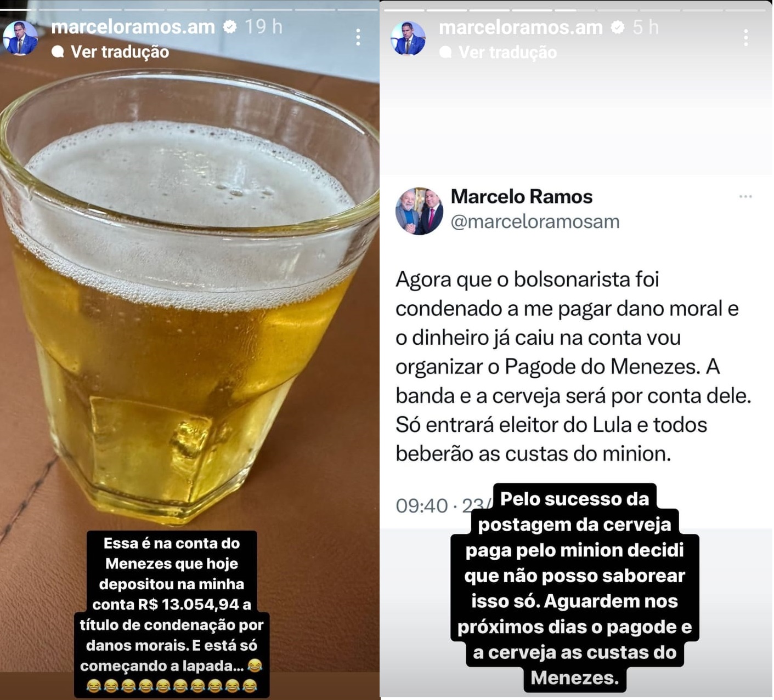Image resolution: width=774 pixels, height=700 pixels.
Task: Click verified badge on right story
Action: (x=618, y=27)
